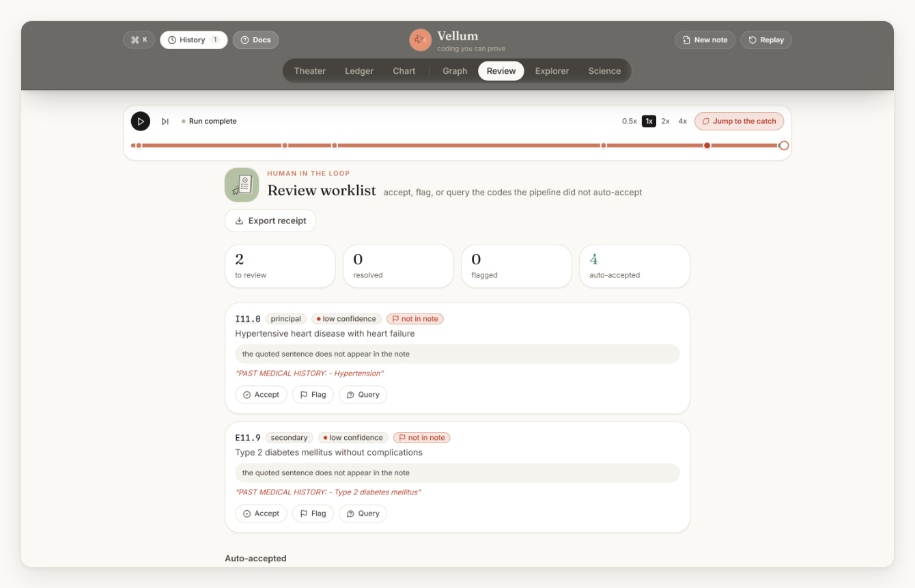The width and height of the screenshot is (915, 588).
Task: Click I11.0 'low confidence' badge
Action: pyautogui.click(x=347, y=319)
